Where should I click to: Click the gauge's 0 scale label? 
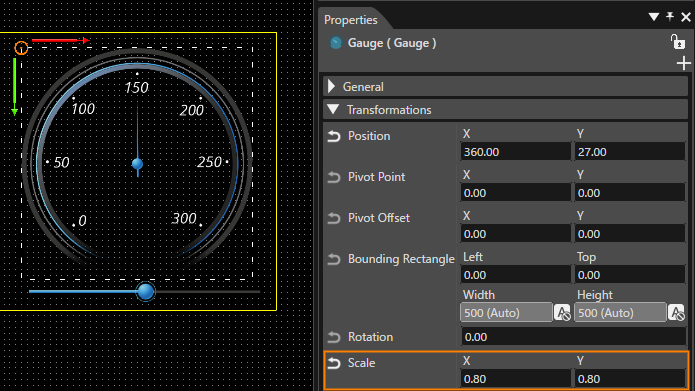82,221
